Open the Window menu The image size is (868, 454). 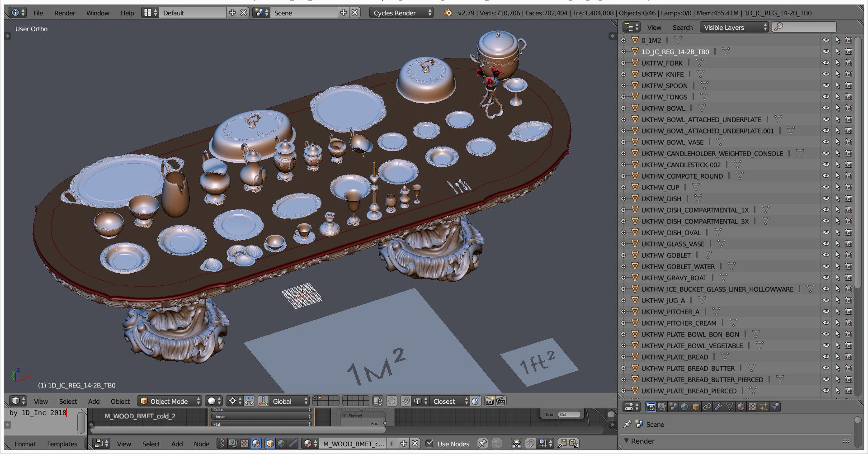[98, 13]
